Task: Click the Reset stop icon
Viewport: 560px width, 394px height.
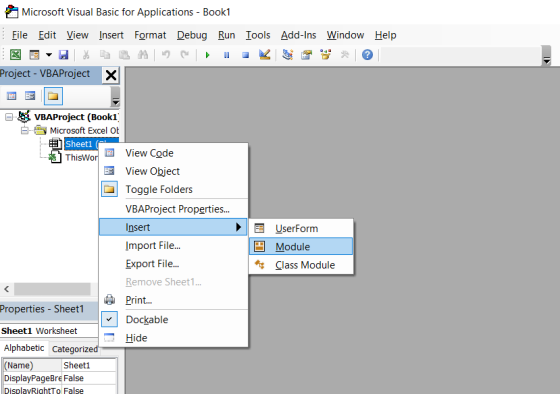Action: tap(245, 55)
